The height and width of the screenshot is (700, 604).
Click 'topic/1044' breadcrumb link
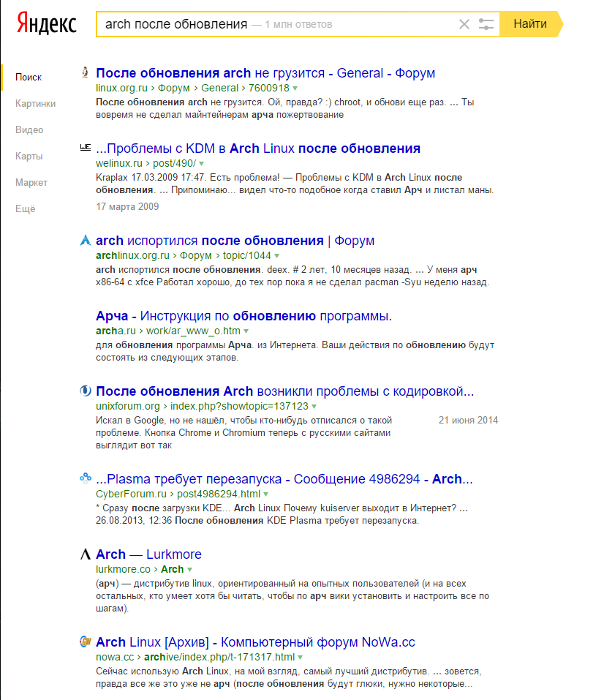247,255
